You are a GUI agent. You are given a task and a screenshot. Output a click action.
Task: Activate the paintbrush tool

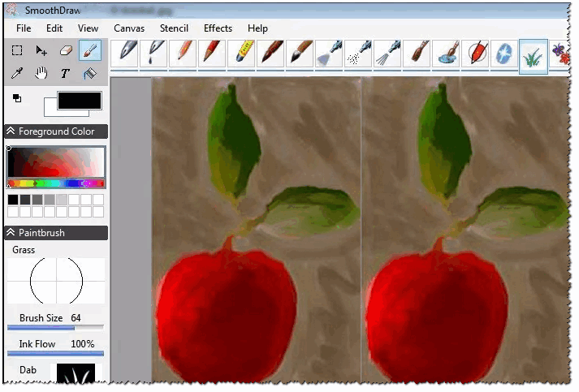click(x=89, y=50)
